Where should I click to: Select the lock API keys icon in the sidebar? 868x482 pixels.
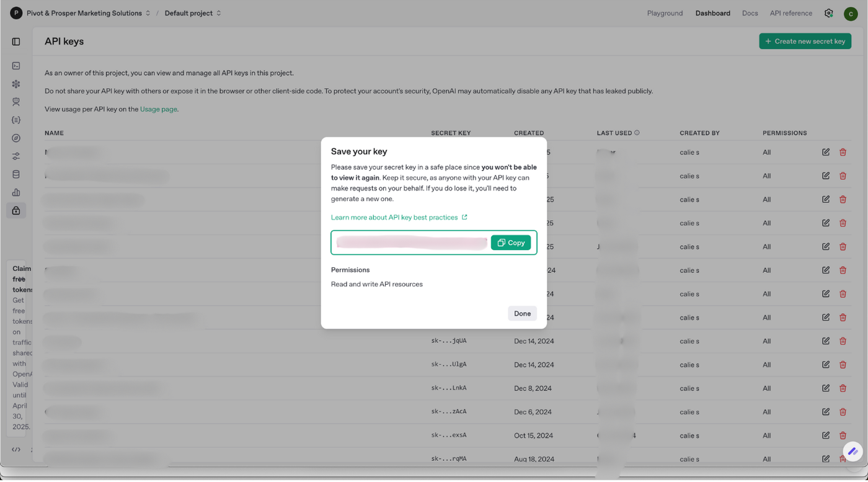16,211
